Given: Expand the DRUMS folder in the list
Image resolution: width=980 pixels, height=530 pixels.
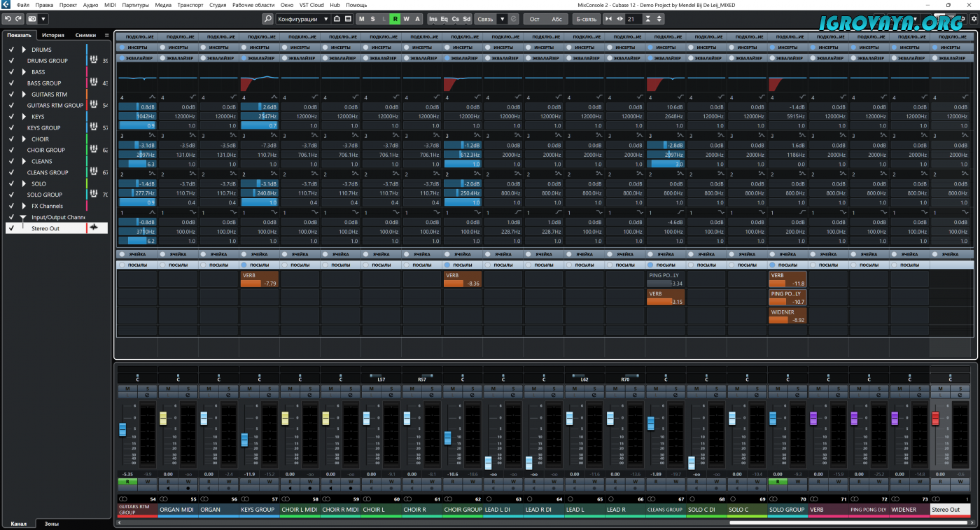Looking at the screenshot, I should click(x=24, y=50).
